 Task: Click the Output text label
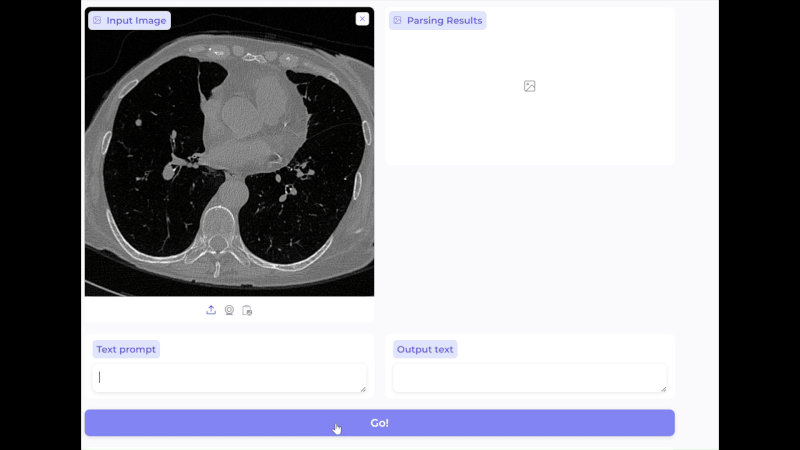click(425, 349)
